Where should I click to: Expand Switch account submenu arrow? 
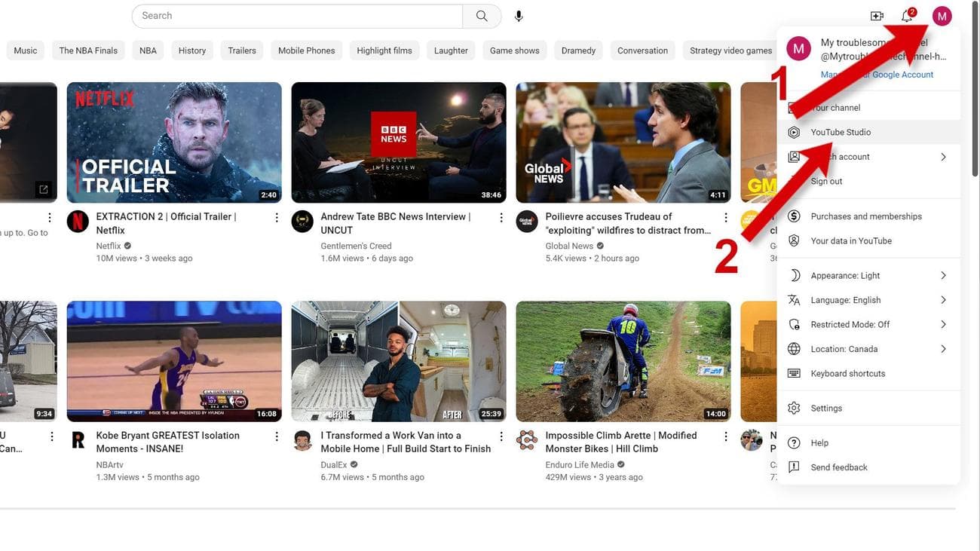pyautogui.click(x=943, y=157)
